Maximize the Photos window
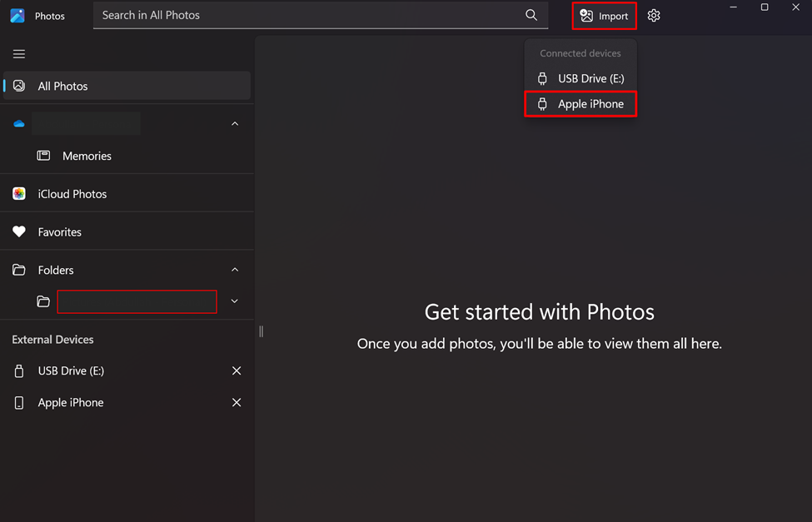Screen dimensions: 812x522 765,7
